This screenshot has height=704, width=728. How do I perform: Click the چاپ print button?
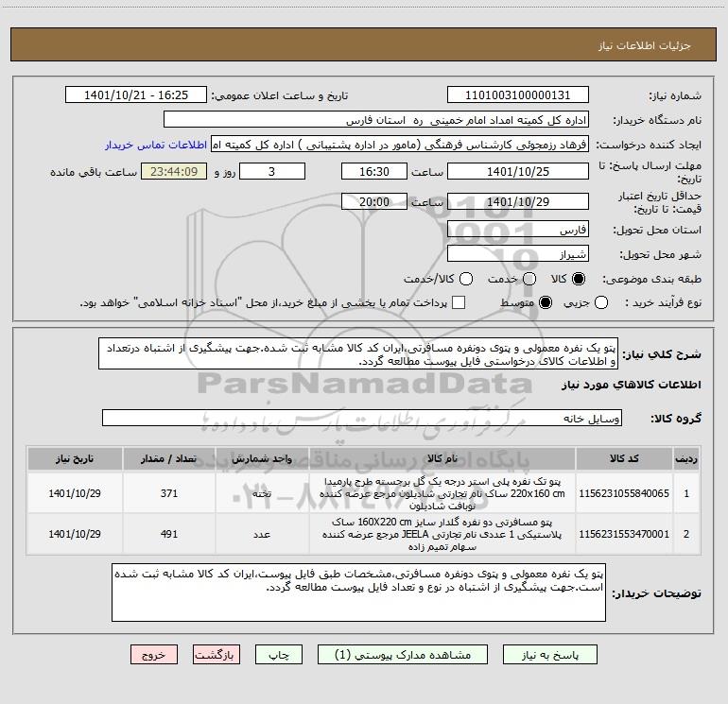tap(279, 655)
